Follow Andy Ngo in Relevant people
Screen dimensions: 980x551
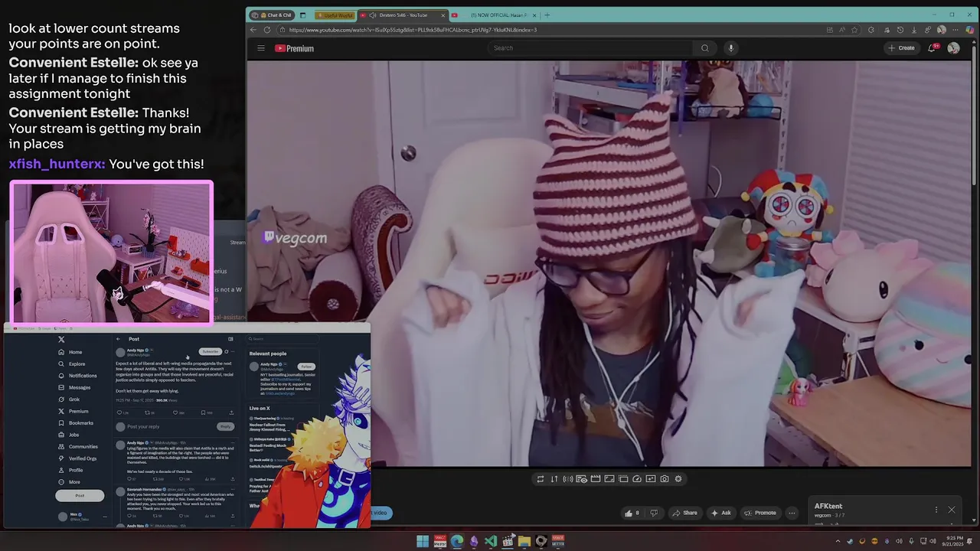tap(306, 367)
